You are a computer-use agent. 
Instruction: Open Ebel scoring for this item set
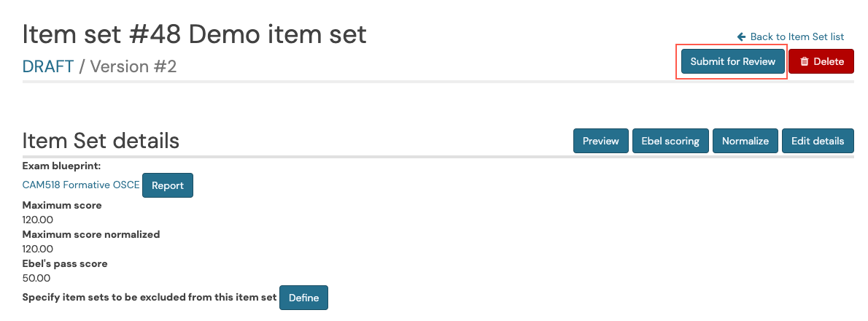(670, 141)
